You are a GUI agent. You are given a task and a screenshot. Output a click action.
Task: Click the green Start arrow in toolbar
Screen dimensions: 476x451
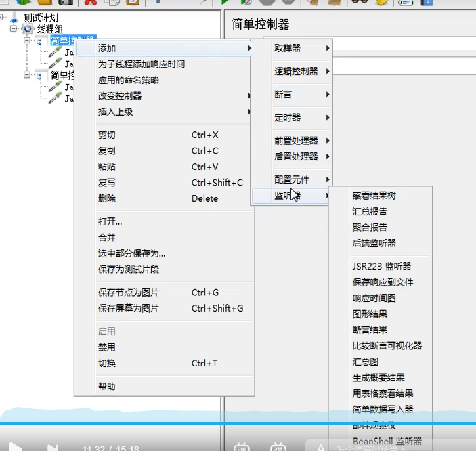(x=225, y=2)
